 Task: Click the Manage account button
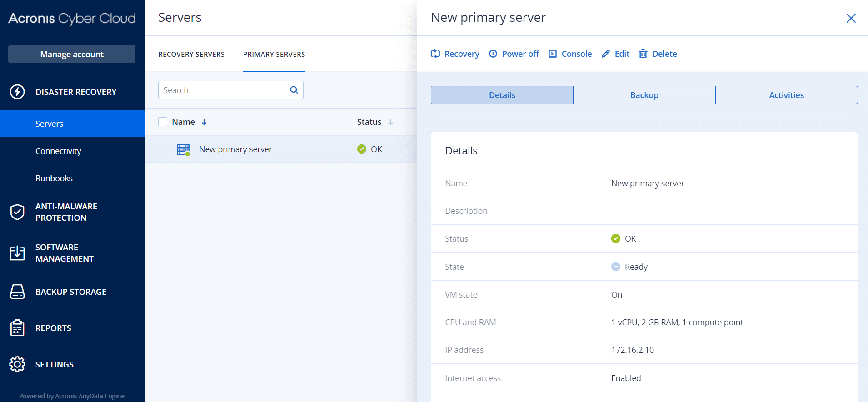(72, 54)
